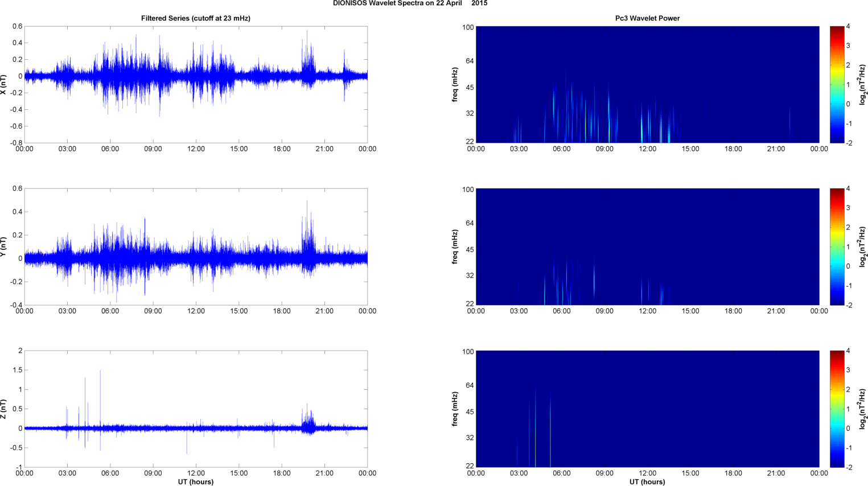Click the bottom wavelet power spectrogram for Z
Screen dimensions: 868x486
coord(647,409)
